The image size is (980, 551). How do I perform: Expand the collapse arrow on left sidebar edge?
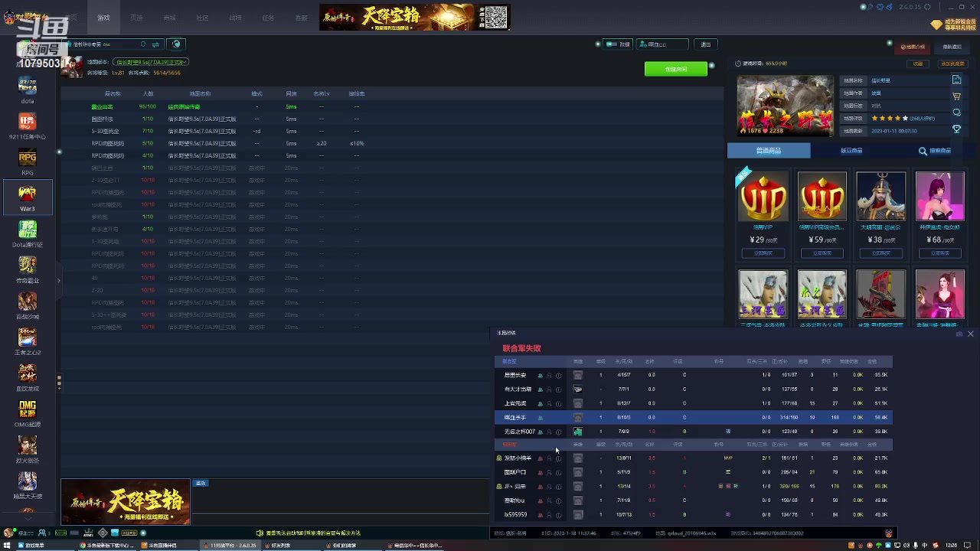[58, 281]
